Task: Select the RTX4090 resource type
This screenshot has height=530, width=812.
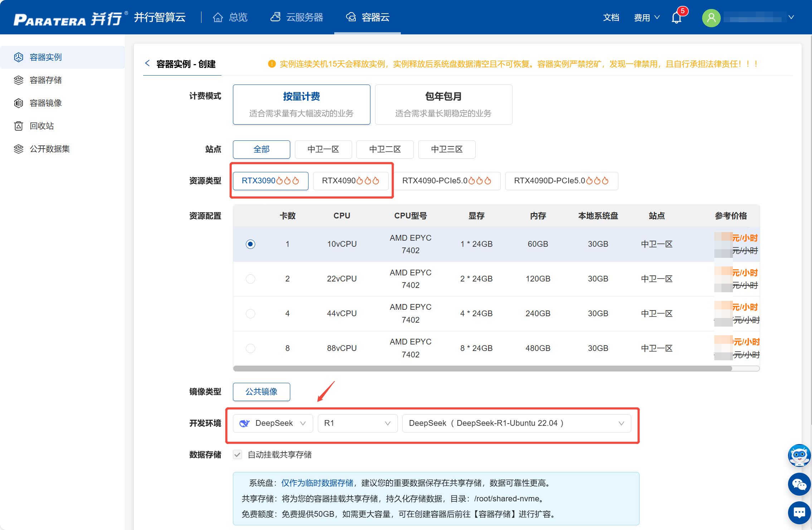Action: [351, 181]
